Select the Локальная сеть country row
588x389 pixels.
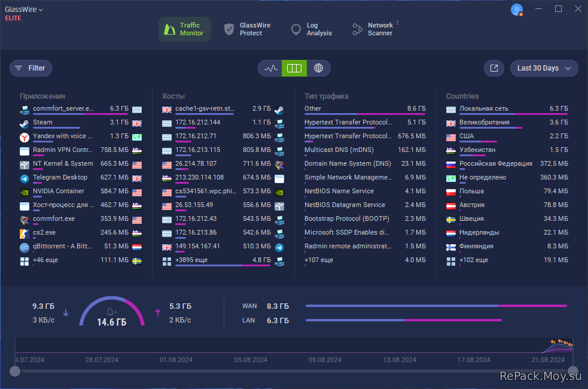click(507, 110)
